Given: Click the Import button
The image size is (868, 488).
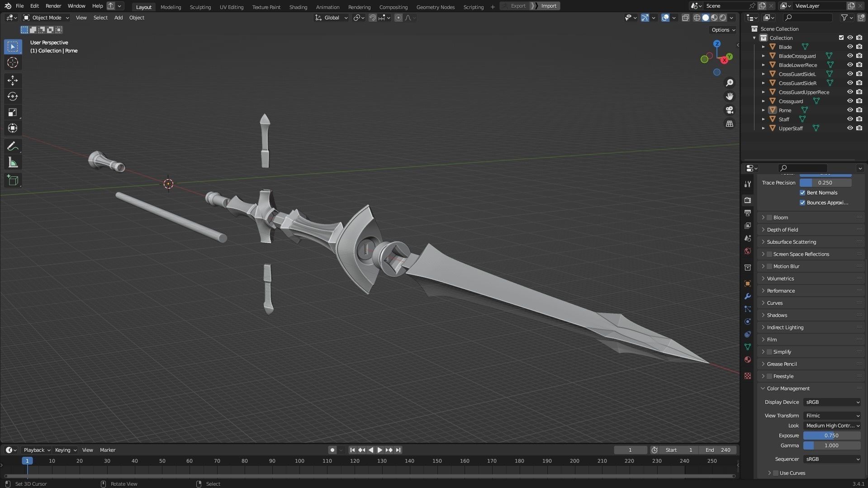Looking at the screenshot, I should coord(545,6).
